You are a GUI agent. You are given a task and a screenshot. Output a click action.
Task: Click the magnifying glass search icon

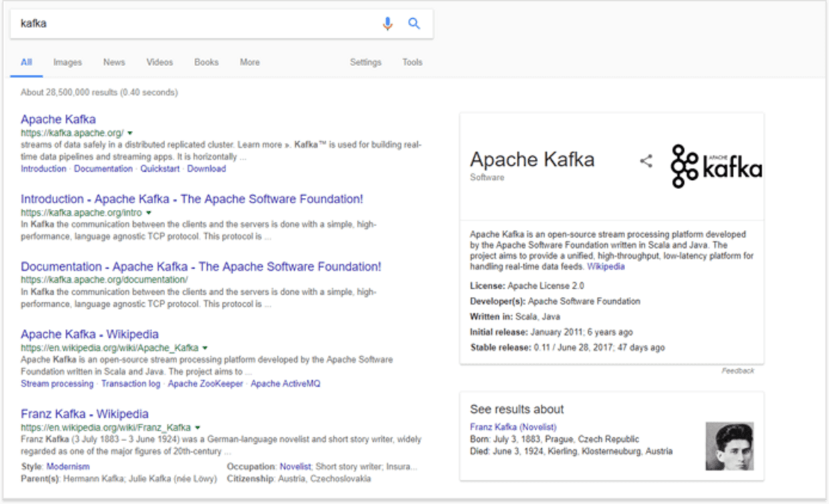414,23
